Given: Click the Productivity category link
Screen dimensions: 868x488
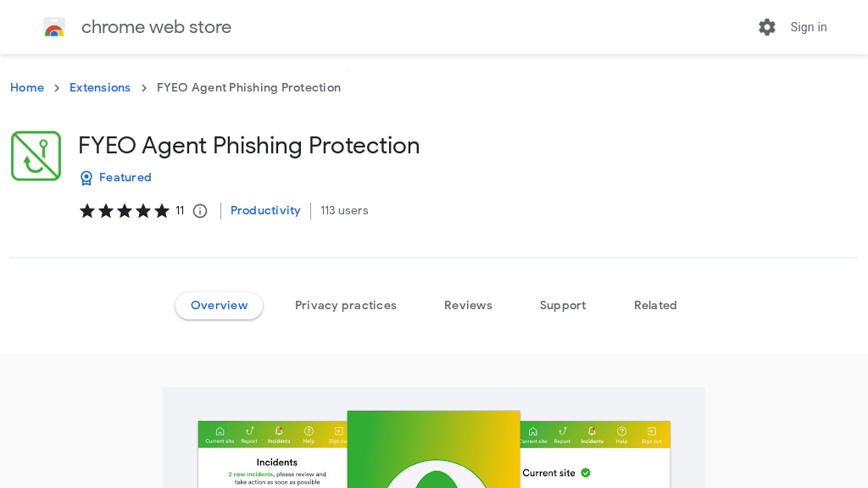Looking at the screenshot, I should tap(265, 210).
